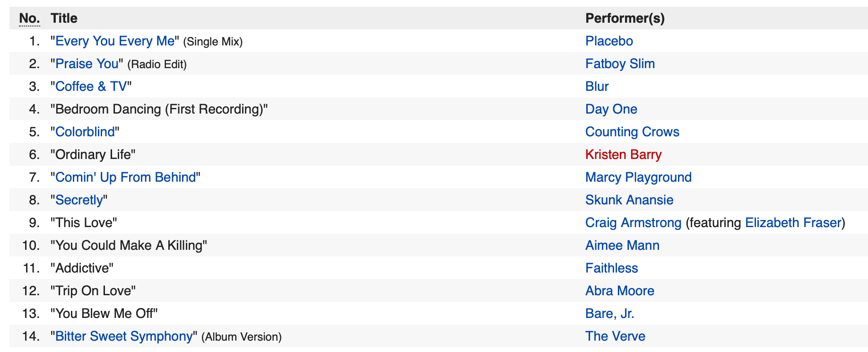The width and height of the screenshot is (868, 352).
Task: Go to the Marcy Playground page
Action: point(638,177)
